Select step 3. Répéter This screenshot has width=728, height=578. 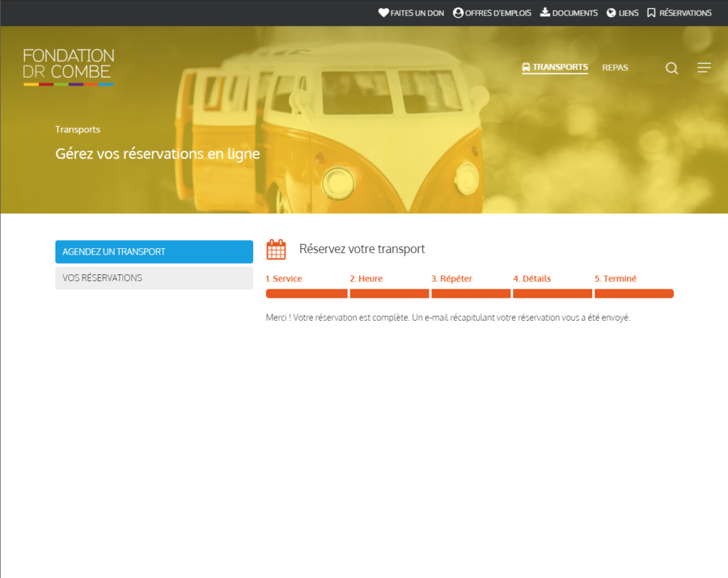point(451,279)
